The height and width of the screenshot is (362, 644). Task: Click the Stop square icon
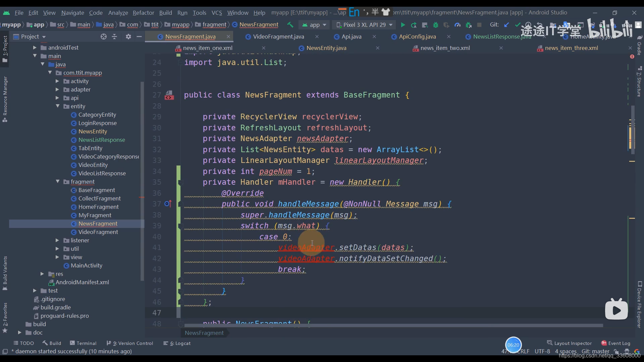[479, 25]
